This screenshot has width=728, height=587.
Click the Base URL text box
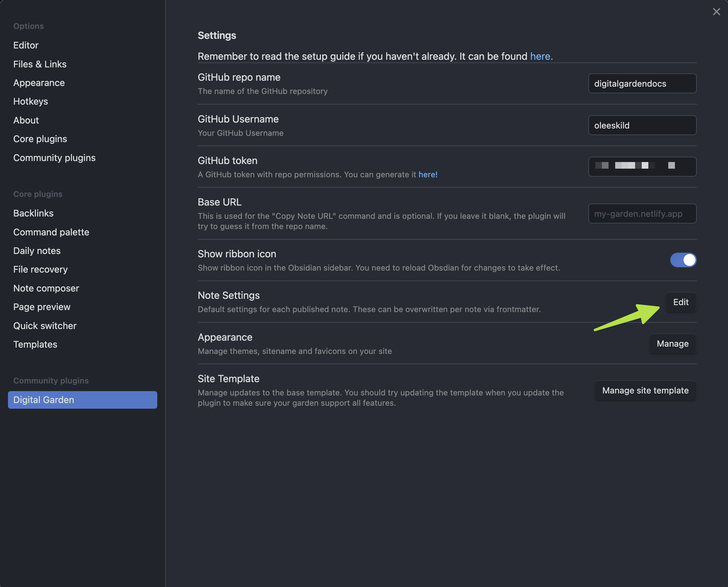coord(642,214)
